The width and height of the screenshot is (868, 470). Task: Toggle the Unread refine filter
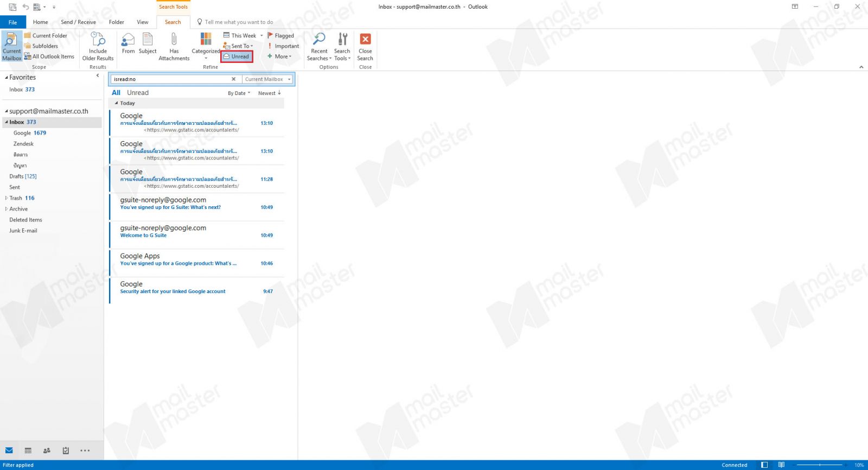237,56
